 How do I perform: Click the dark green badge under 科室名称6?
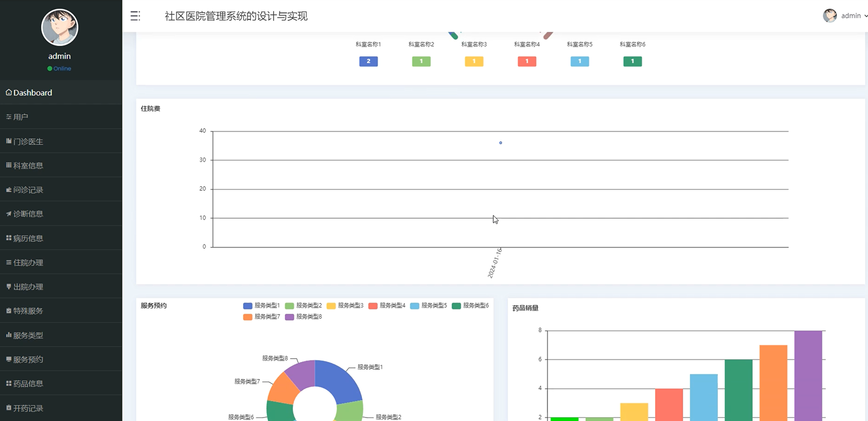633,61
